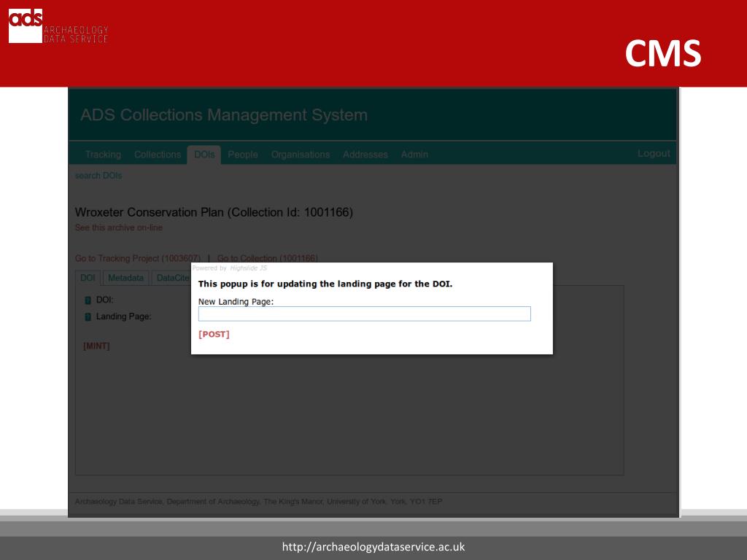Open the DataCite sub-tab
This screenshot has height=560, width=747.
[171, 278]
